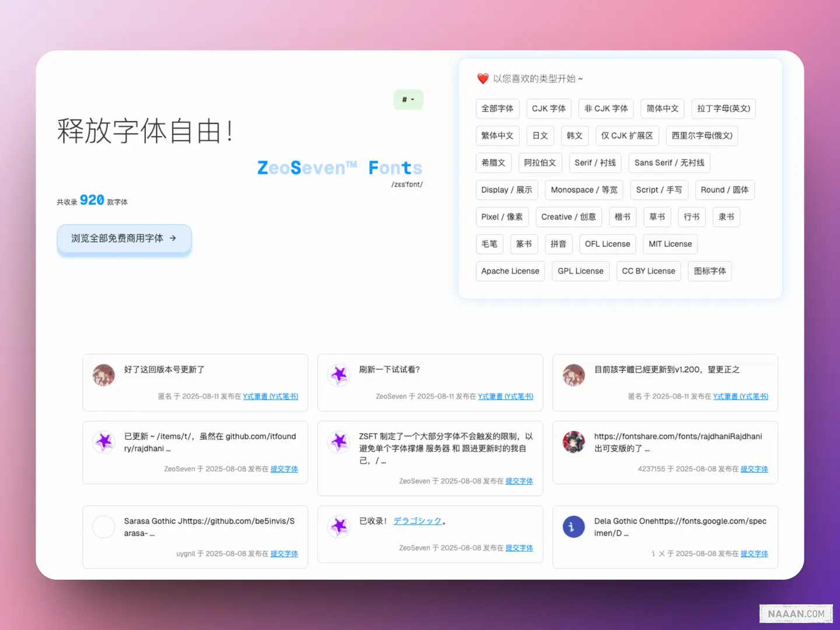Click purple star avatar beside '刷新一下试试看?'
The image size is (840, 630).
(339, 375)
